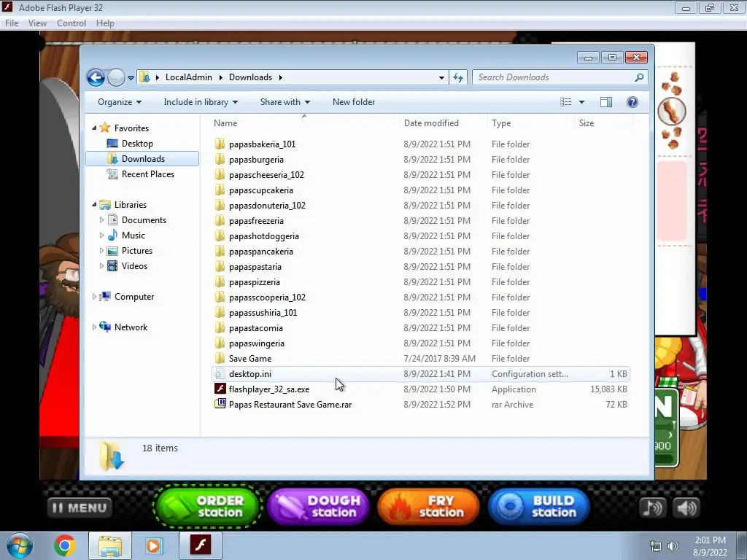Image resolution: width=747 pixels, height=560 pixels.
Task: Click the Explorer forward arrow button
Action: pos(116,77)
